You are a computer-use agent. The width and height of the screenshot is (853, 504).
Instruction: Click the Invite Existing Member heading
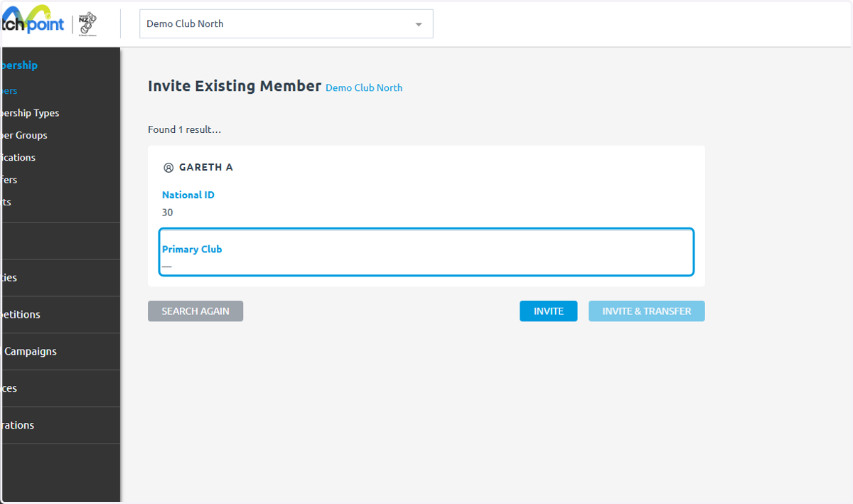(235, 86)
